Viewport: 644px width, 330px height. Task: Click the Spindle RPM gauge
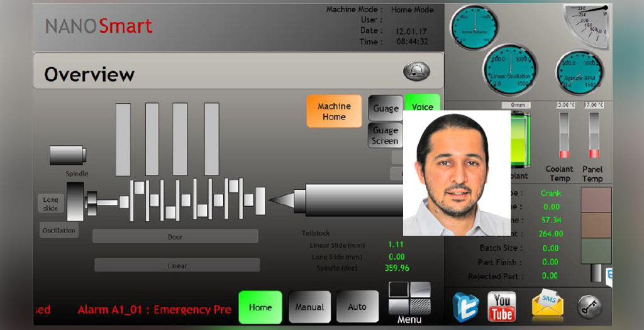579,73
